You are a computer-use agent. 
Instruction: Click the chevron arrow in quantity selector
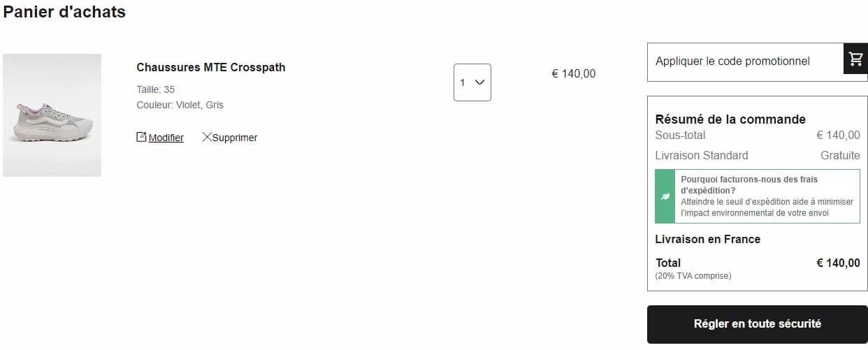click(479, 82)
